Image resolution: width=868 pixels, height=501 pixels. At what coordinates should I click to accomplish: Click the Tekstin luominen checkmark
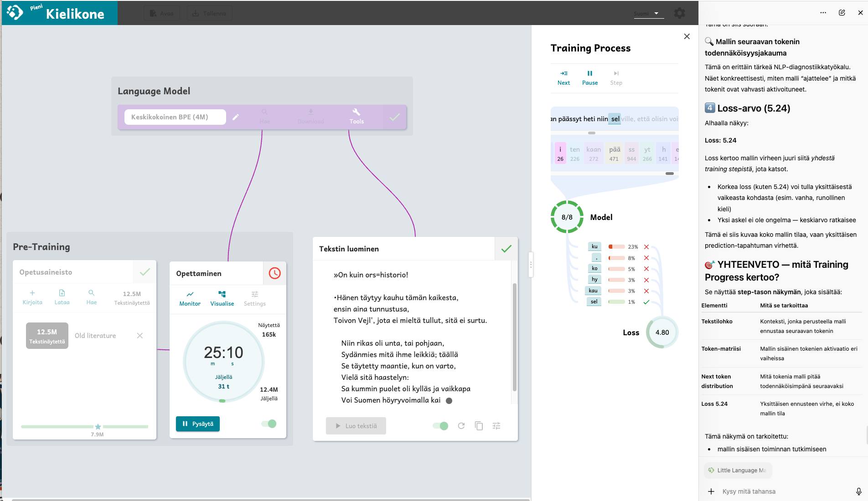click(x=506, y=249)
